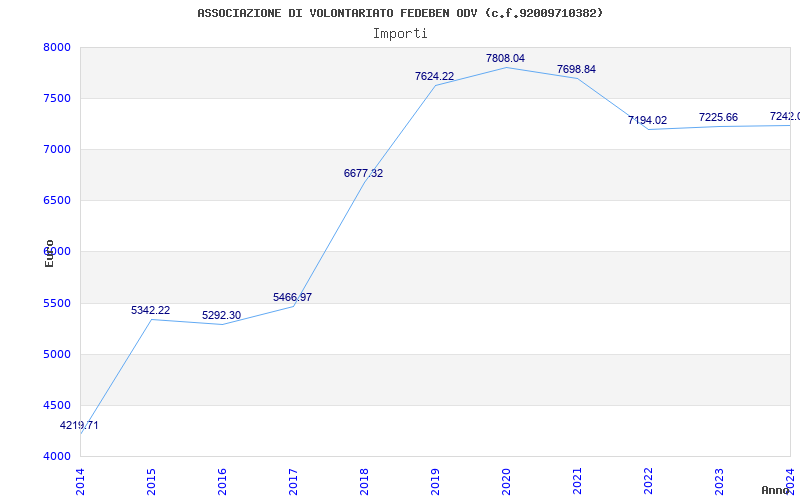The width and height of the screenshot is (800, 500).
Task: Click the y-axis value 4000
Action: click(57, 457)
